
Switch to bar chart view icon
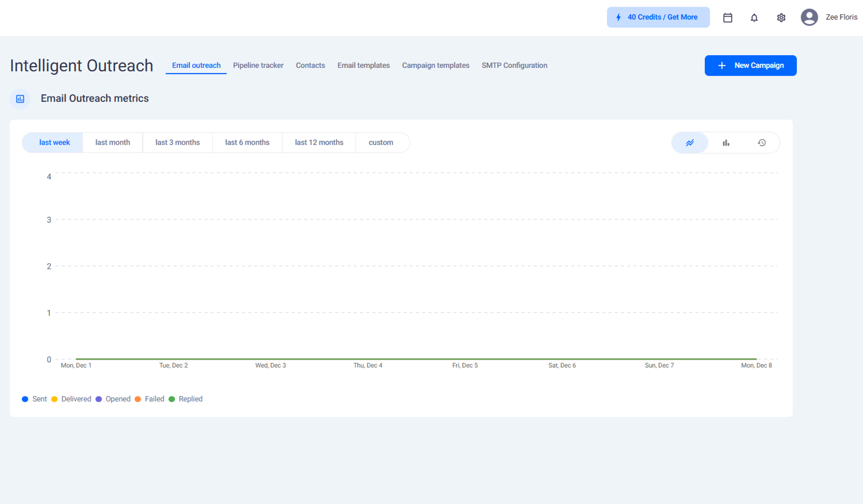click(x=726, y=143)
